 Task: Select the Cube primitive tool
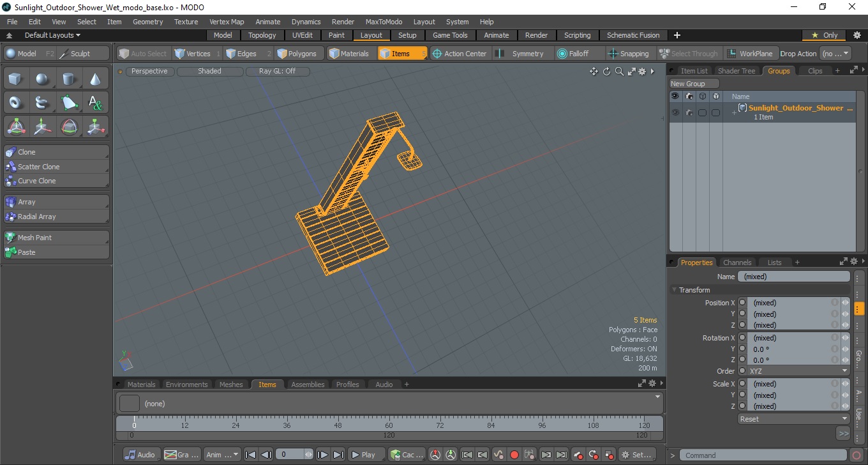click(16, 79)
